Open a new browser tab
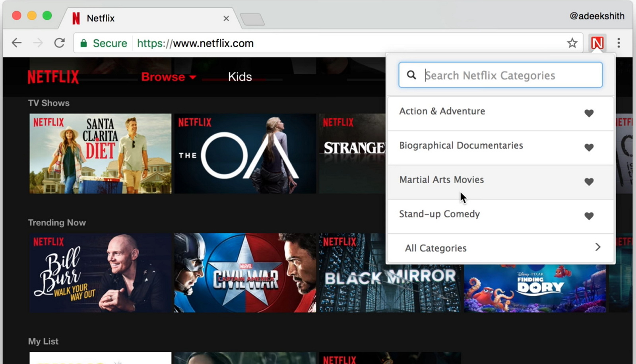The height and width of the screenshot is (364, 636). coord(252,19)
